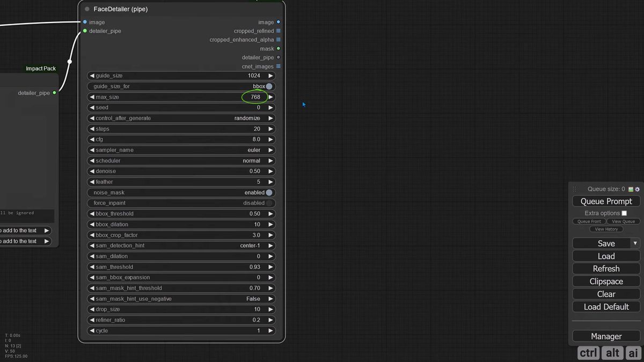Open sam_mask_hint_use_negative False dropdown

pyautogui.click(x=181, y=299)
